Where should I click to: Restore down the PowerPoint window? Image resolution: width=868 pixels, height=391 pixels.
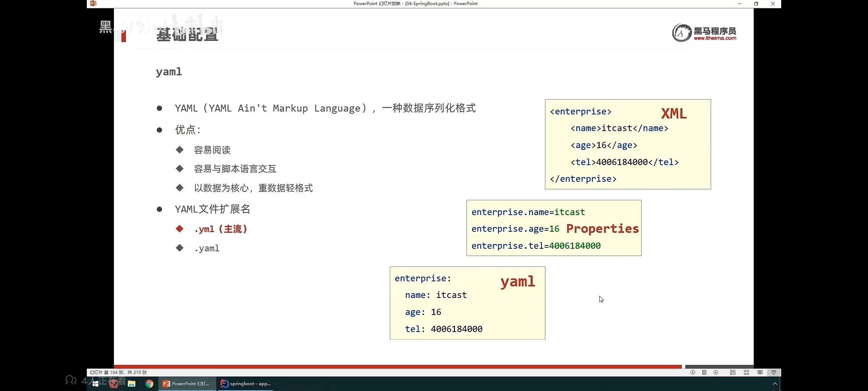point(756,4)
